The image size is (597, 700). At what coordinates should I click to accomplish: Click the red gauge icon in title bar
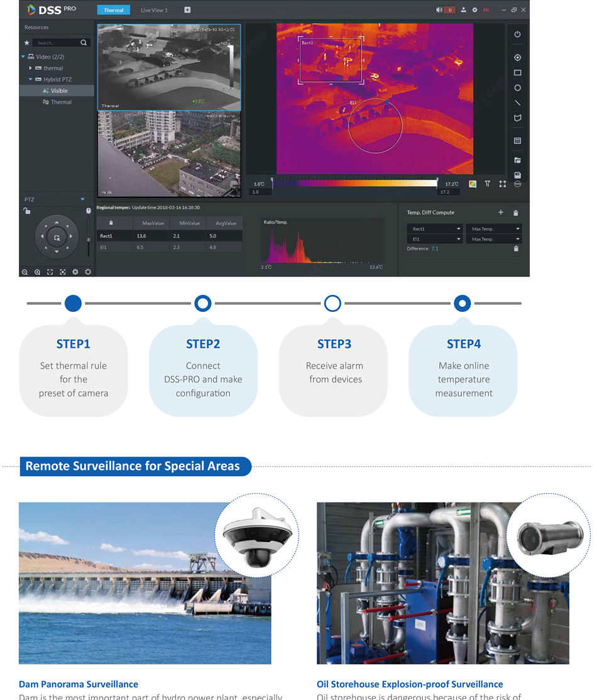click(486, 10)
